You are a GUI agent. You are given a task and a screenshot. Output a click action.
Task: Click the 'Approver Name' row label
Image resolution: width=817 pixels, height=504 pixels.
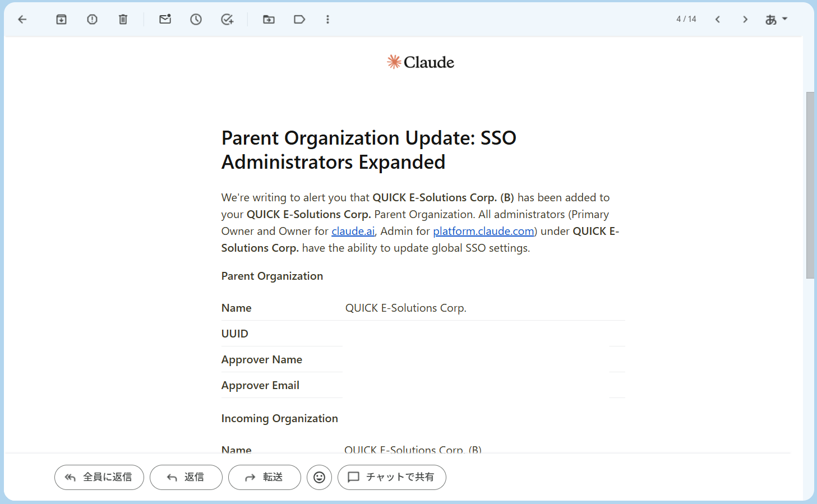(x=262, y=359)
